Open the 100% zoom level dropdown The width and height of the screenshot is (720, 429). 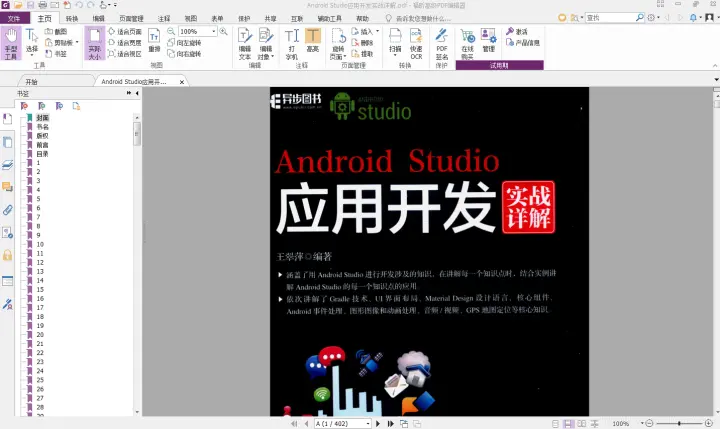pos(214,31)
